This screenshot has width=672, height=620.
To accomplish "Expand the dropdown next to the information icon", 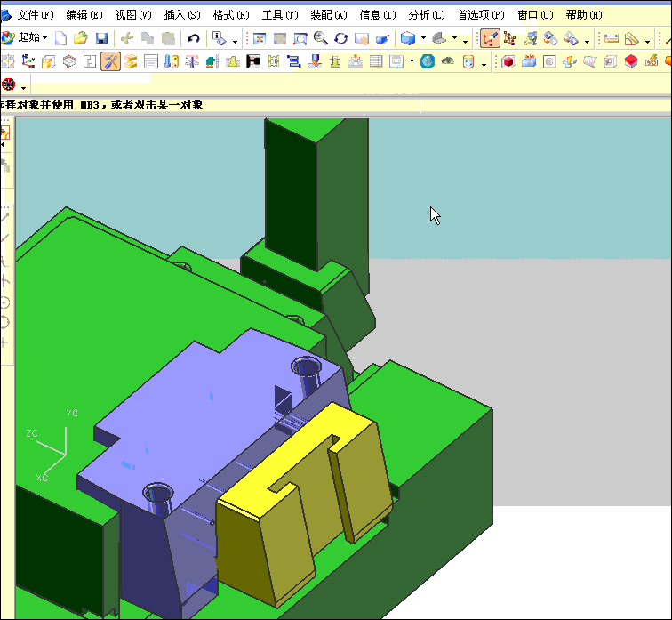I will pyautogui.click(x=235, y=42).
